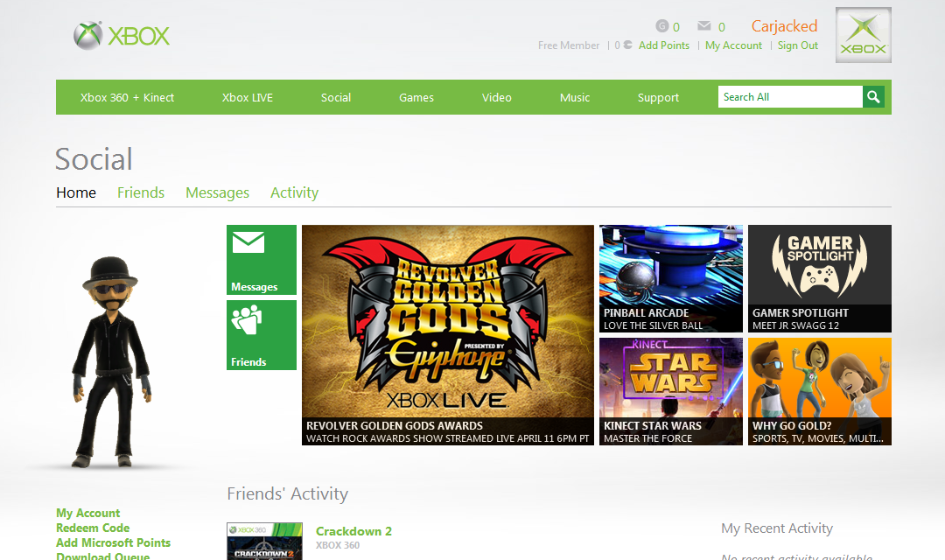Open the Download Queue link
The height and width of the screenshot is (560, 945).
[103, 556]
